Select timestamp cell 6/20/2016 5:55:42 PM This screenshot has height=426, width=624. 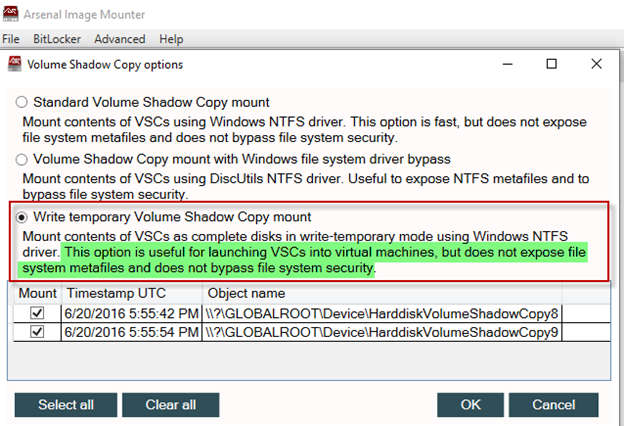[x=132, y=313]
